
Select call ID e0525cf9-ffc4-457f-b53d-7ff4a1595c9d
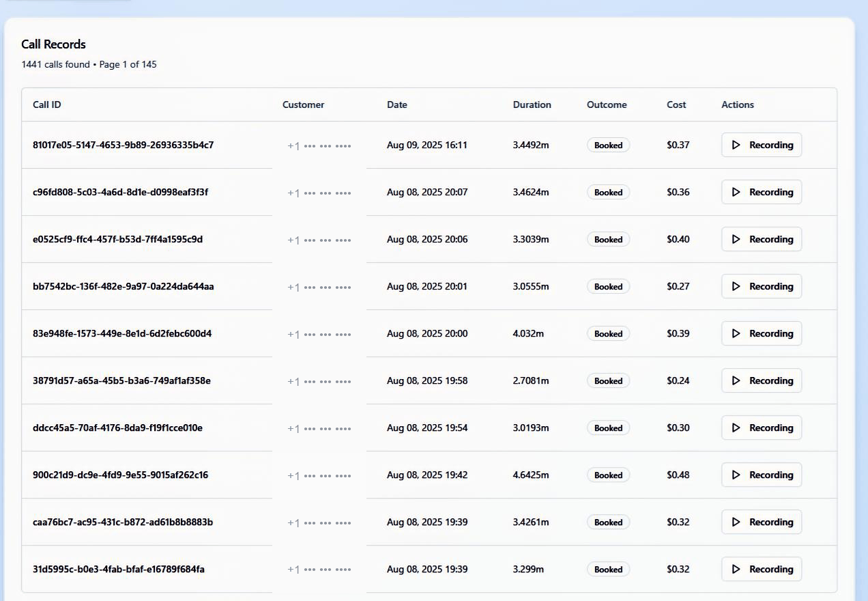tap(118, 239)
